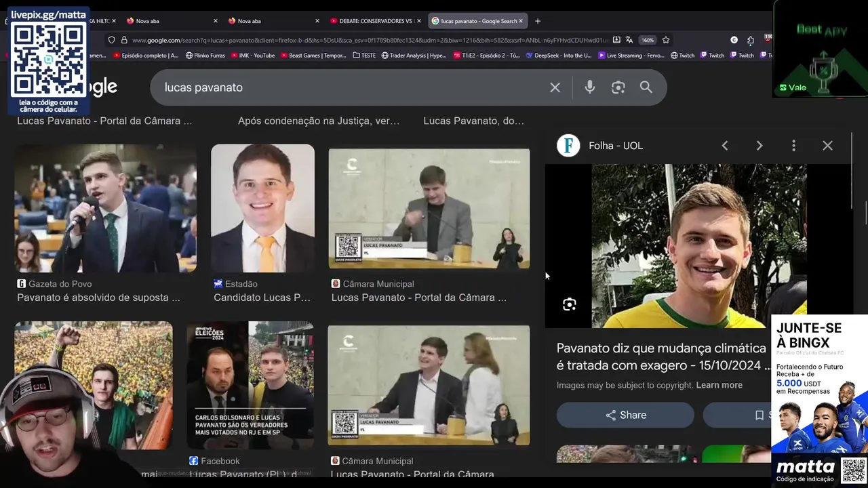Image resolution: width=868 pixels, height=488 pixels.
Task: Open the IMK - YouTube bookmark
Action: 252,56
